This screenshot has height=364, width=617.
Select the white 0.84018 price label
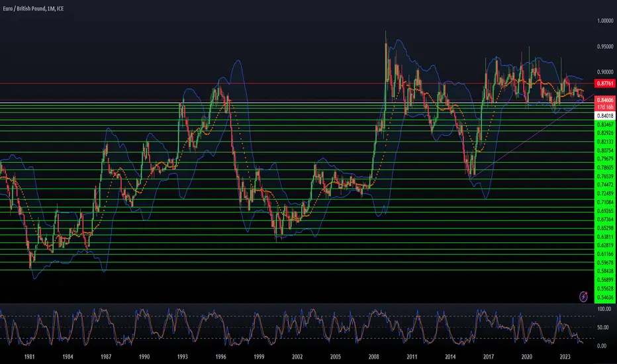[605, 116]
